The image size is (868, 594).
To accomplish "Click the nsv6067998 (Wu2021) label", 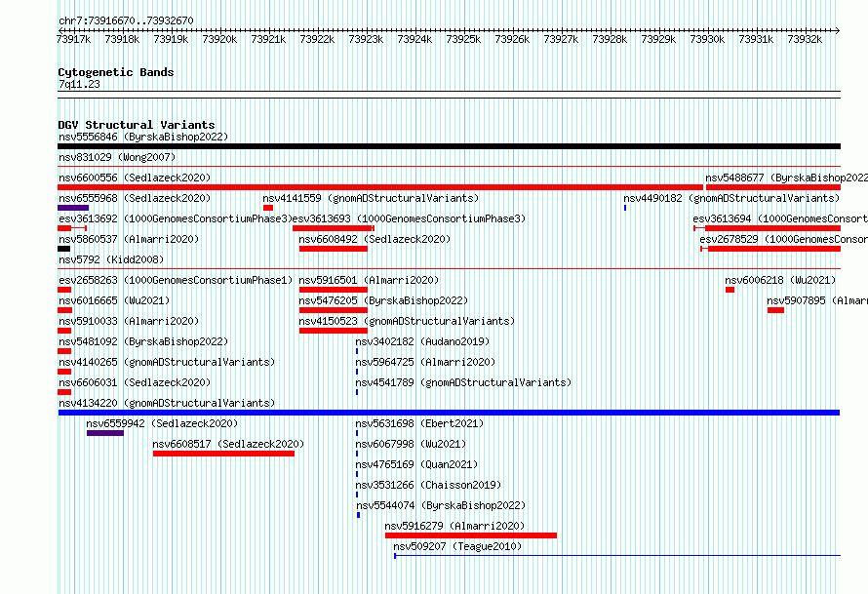I will pyautogui.click(x=411, y=444).
